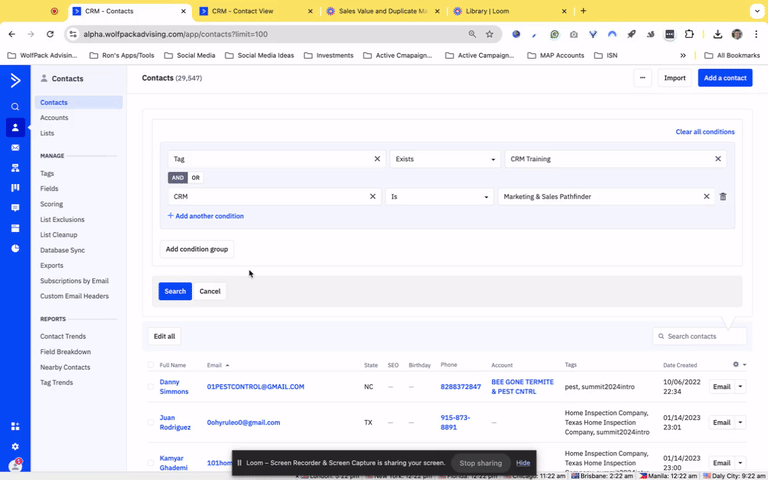Open Contact Trends report

[x=63, y=336]
